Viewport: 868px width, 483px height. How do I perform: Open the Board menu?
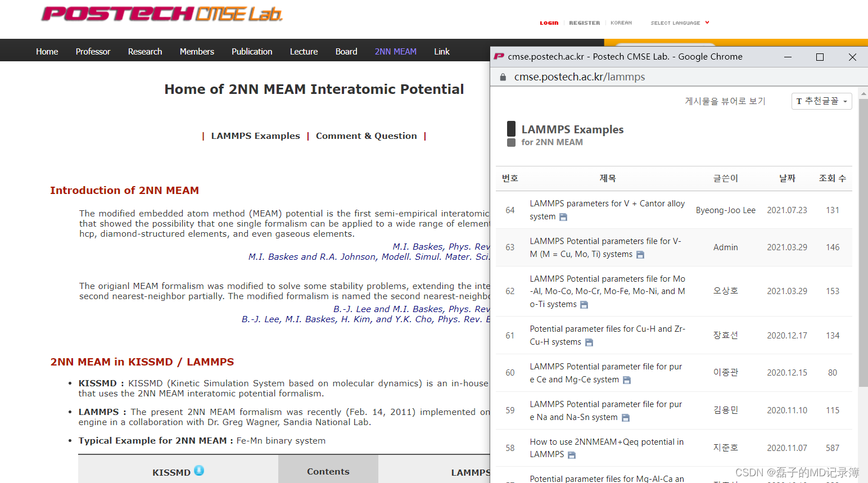(x=346, y=52)
